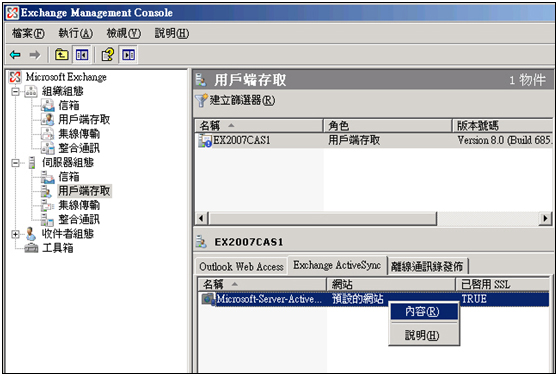Click the 用戶端存取 header pane icon

(x=201, y=80)
